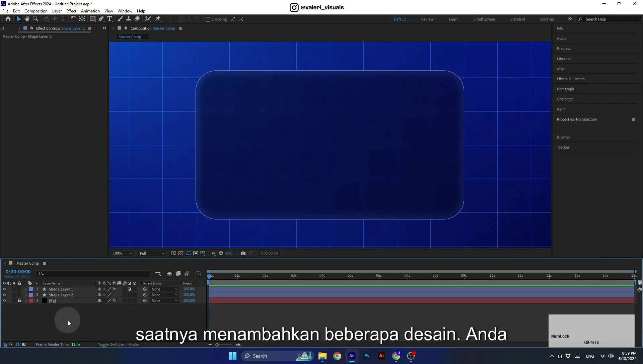Select the Type (T) tool
Screen dimensions: 643x364
(x=110, y=19)
